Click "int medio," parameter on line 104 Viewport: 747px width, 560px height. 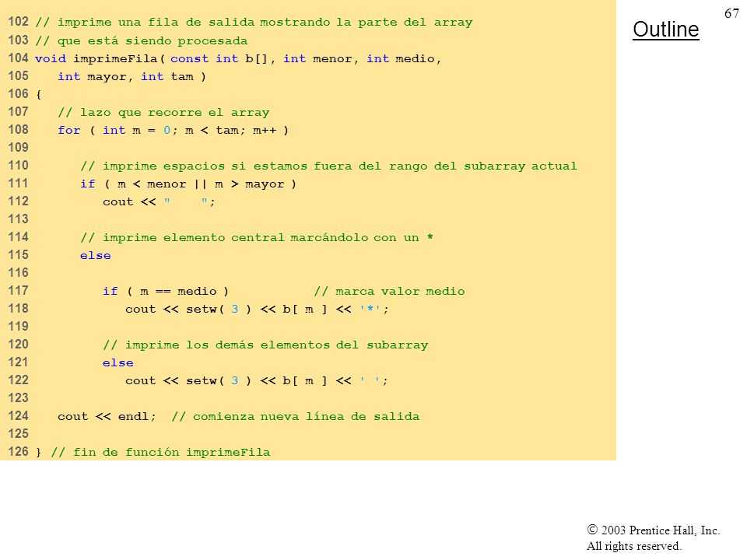pyautogui.click(x=404, y=58)
